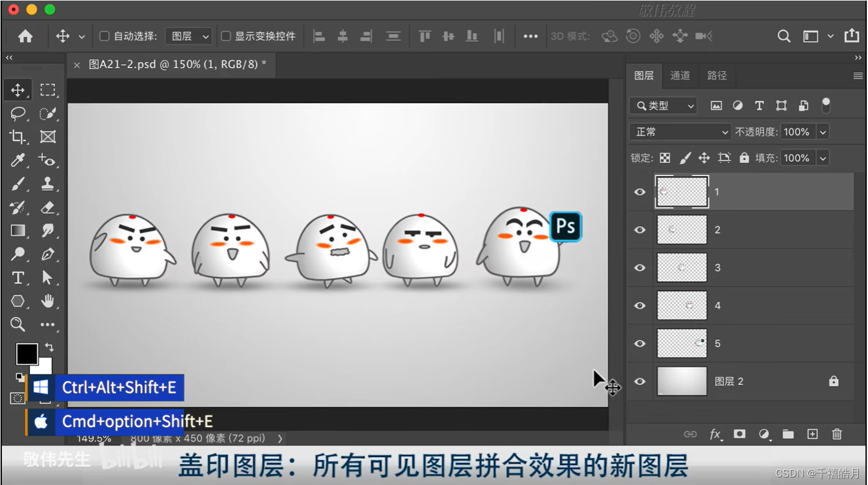Open the Move tool preset dropdown arrow
This screenshot has height=485, width=868.
pos(82,37)
